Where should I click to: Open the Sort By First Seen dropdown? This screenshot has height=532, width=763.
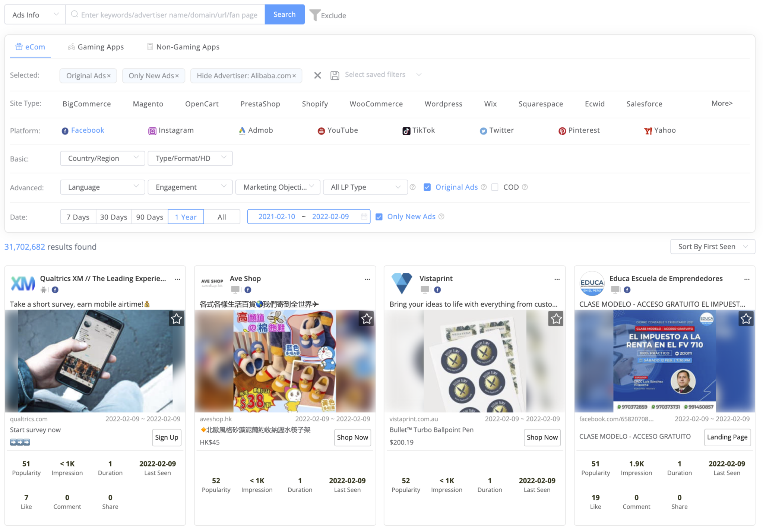pos(712,246)
